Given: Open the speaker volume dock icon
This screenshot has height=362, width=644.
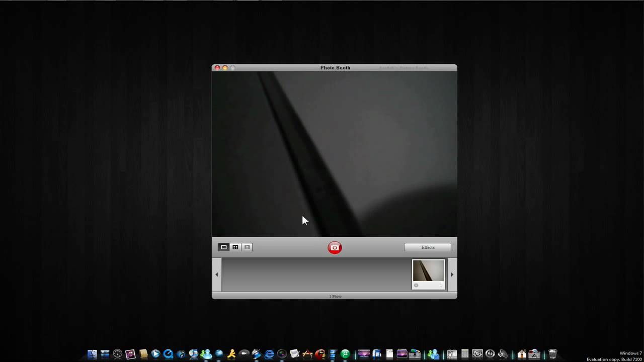Looking at the screenshot, I should (x=503, y=354).
